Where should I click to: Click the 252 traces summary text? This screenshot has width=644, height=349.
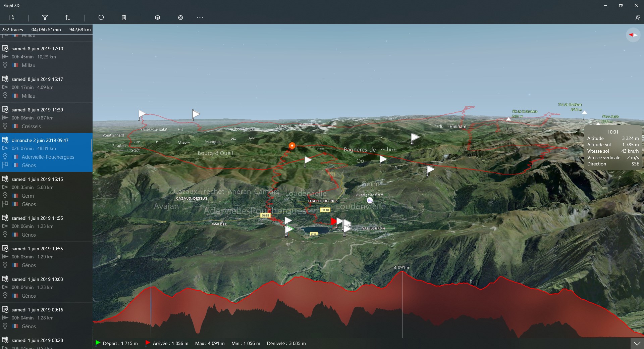pyautogui.click(x=12, y=30)
